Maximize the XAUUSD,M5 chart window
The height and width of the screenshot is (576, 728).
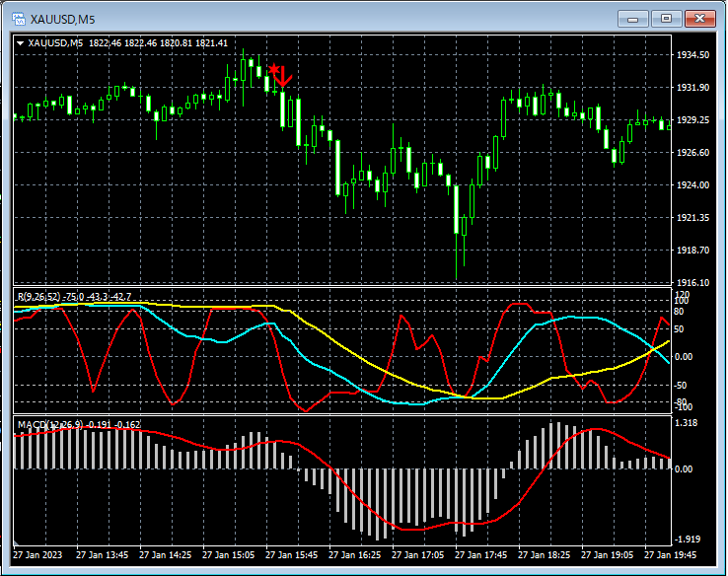pos(667,18)
